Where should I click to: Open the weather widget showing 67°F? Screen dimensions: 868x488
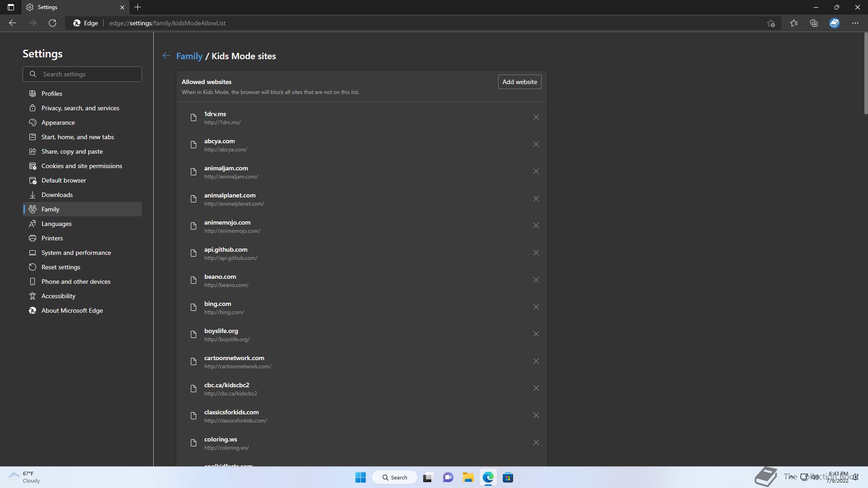(x=25, y=477)
